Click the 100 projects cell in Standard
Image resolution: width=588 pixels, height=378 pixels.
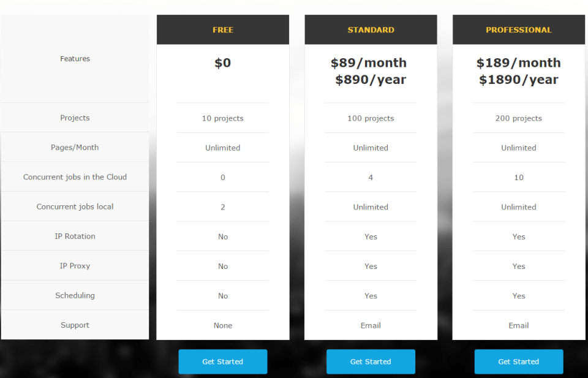point(371,118)
